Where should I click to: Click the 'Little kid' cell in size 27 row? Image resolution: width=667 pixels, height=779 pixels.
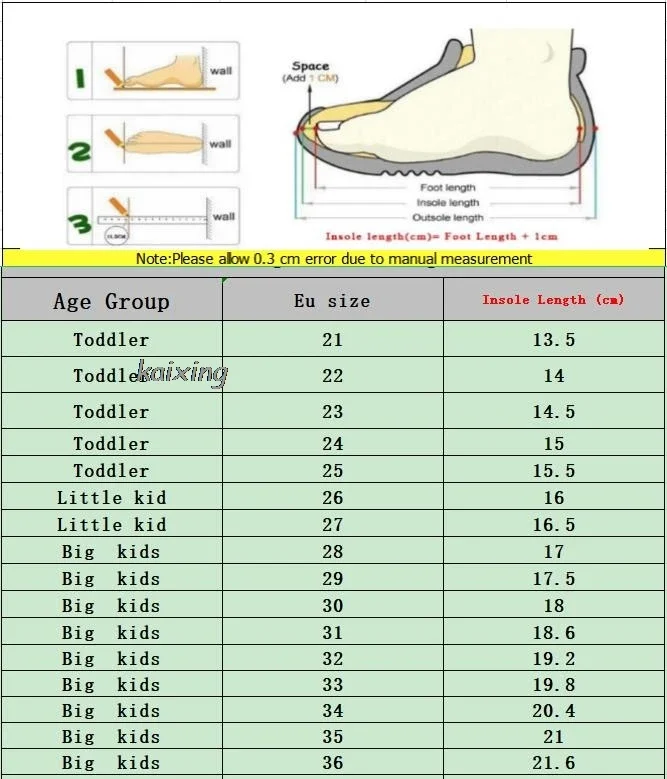[x=112, y=523]
